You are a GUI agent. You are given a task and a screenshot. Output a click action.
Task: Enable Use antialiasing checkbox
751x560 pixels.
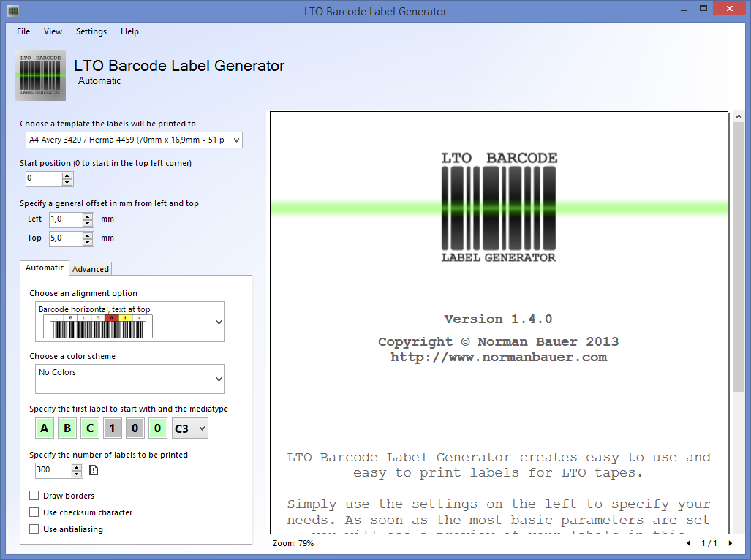(34, 529)
